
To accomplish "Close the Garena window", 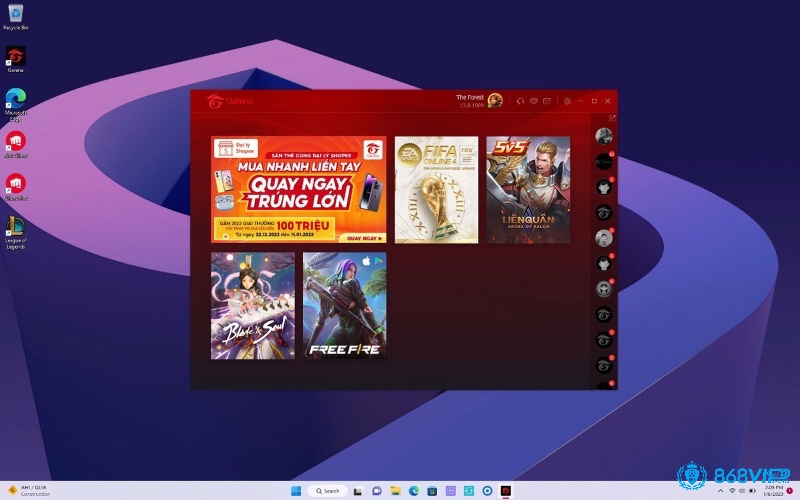I will tap(608, 101).
